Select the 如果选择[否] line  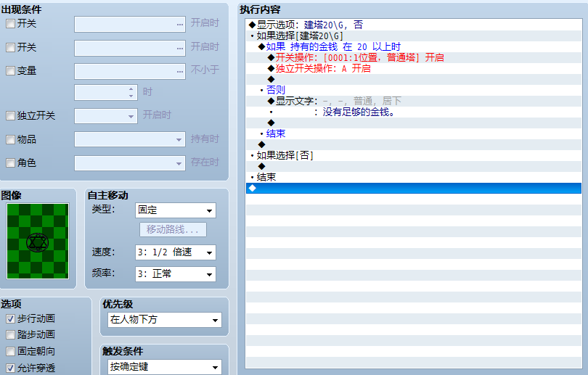coord(414,155)
